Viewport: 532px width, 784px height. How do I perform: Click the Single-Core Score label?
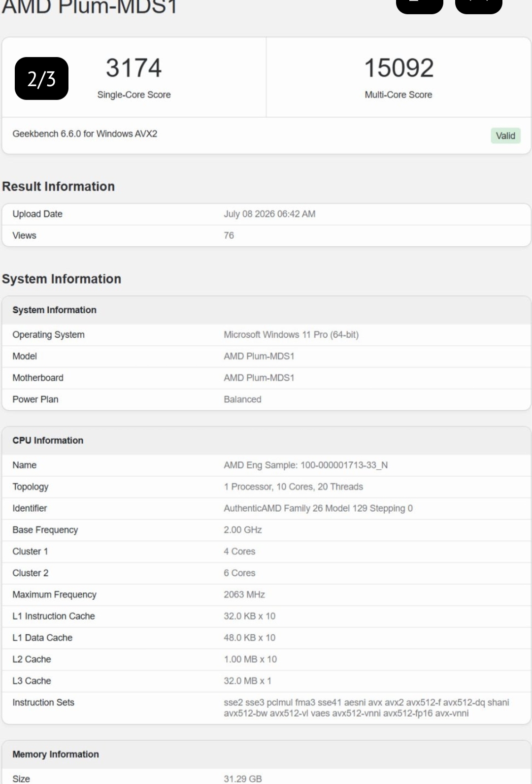[134, 95]
